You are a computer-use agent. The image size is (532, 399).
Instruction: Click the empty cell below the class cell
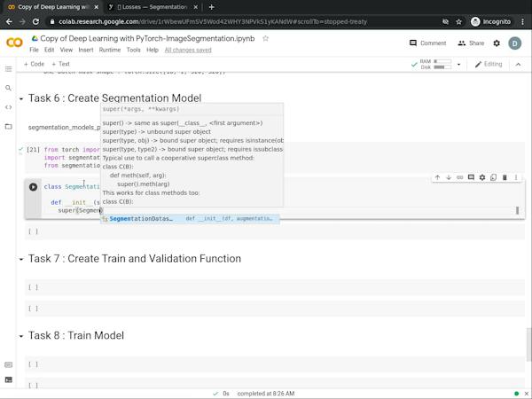tap(275, 231)
